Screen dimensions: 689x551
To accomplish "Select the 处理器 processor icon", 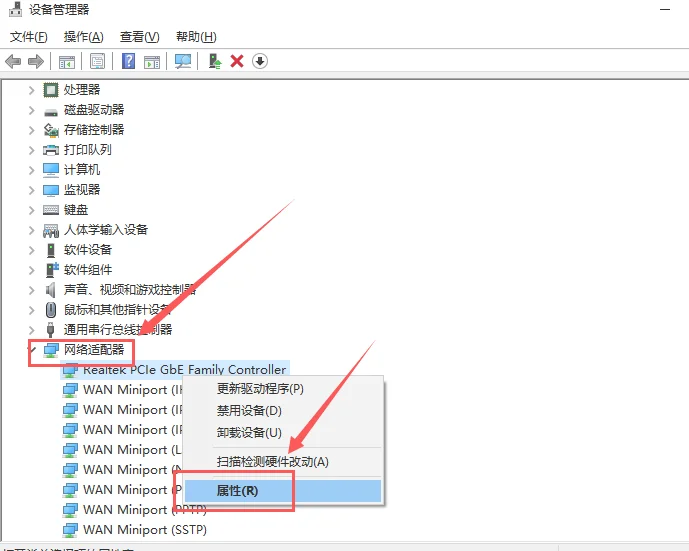I will 51,90.
